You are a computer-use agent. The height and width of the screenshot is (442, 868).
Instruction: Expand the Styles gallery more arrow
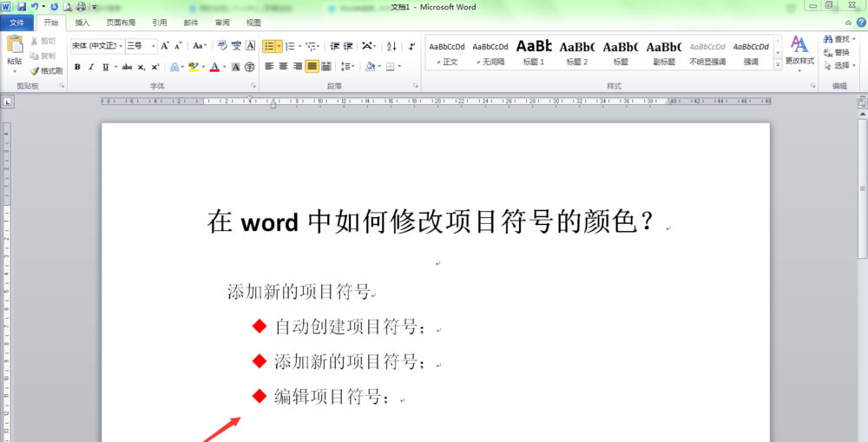778,65
